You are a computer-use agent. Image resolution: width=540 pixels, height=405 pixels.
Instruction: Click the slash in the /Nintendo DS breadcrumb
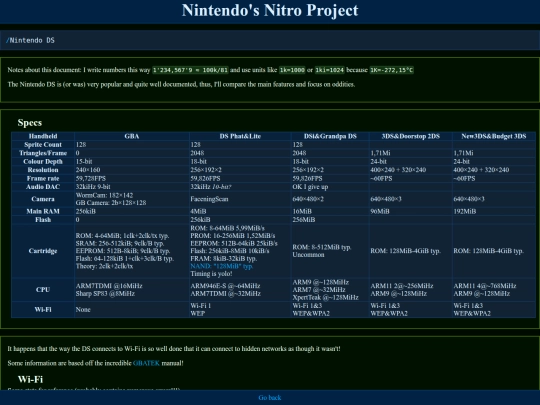click(x=8, y=40)
